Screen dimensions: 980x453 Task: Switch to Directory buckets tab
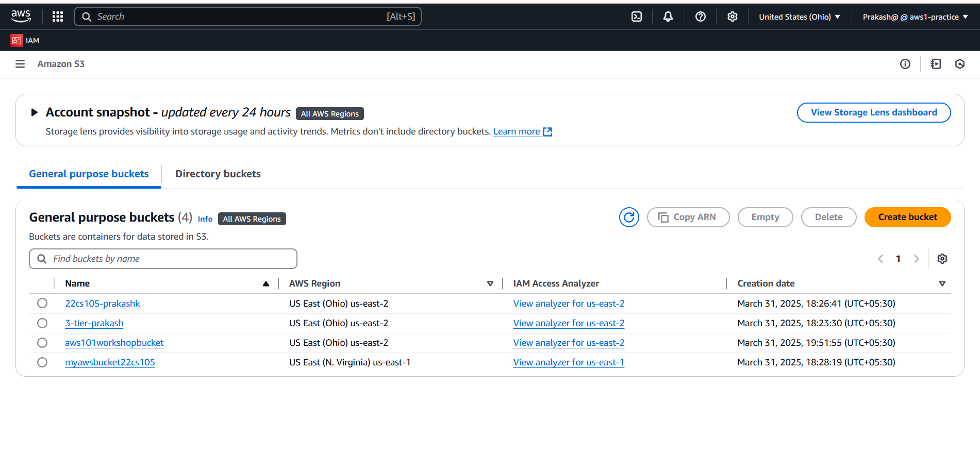(x=218, y=174)
